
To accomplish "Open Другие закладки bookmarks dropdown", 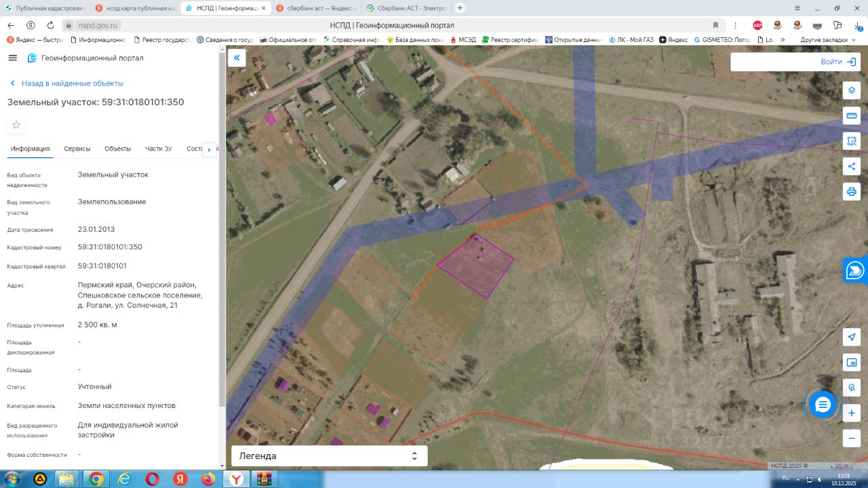I will [828, 40].
